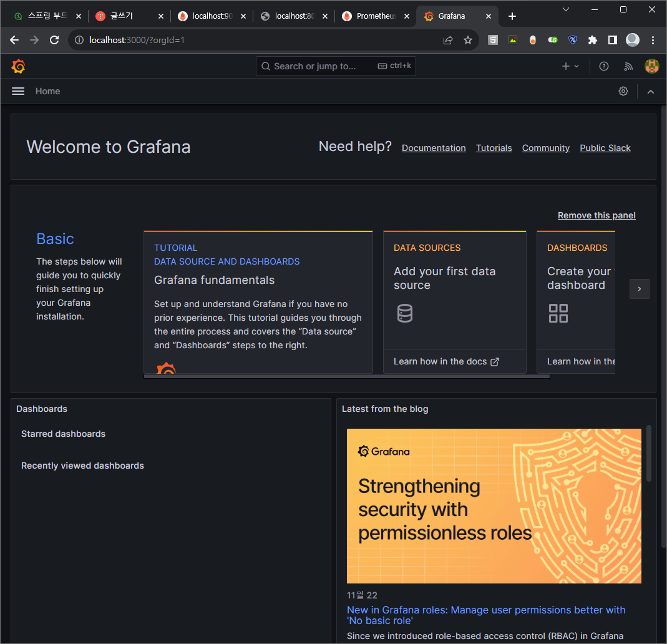Reload the page with the refresh icon
This screenshot has height=644, width=667.
(x=54, y=40)
